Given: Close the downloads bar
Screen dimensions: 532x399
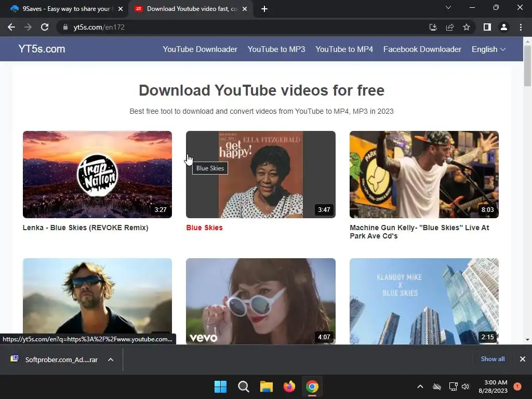Looking at the screenshot, I should point(523,359).
